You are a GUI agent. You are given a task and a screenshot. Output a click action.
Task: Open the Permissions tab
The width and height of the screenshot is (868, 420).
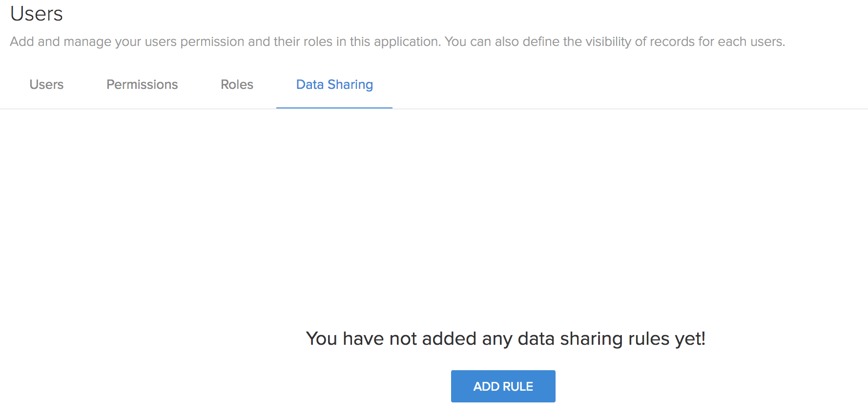tap(142, 84)
